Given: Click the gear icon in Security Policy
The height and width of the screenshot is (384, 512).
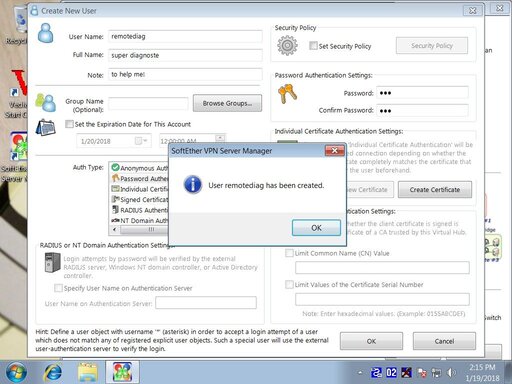Looking at the screenshot, I should tap(287, 46).
